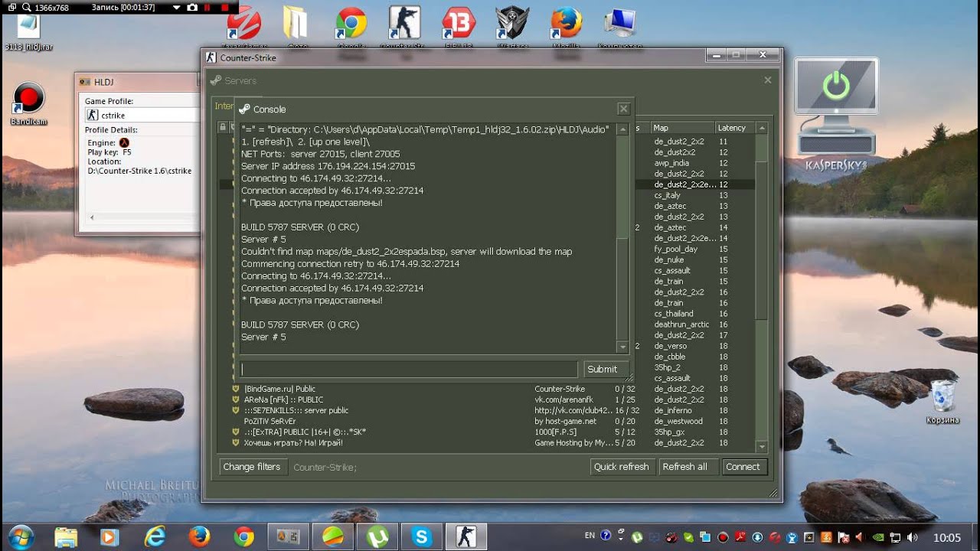This screenshot has height=551, width=980.
Task: Click volume speaker icon in tray
Action: tap(912, 537)
